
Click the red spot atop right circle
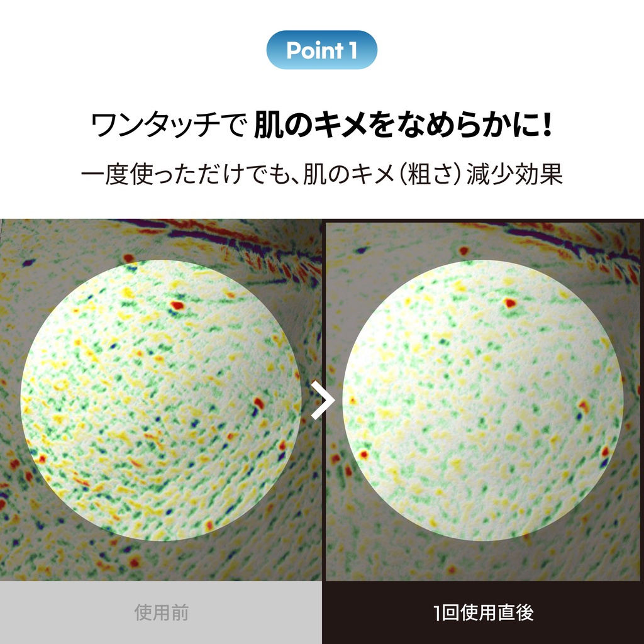click(x=509, y=303)
